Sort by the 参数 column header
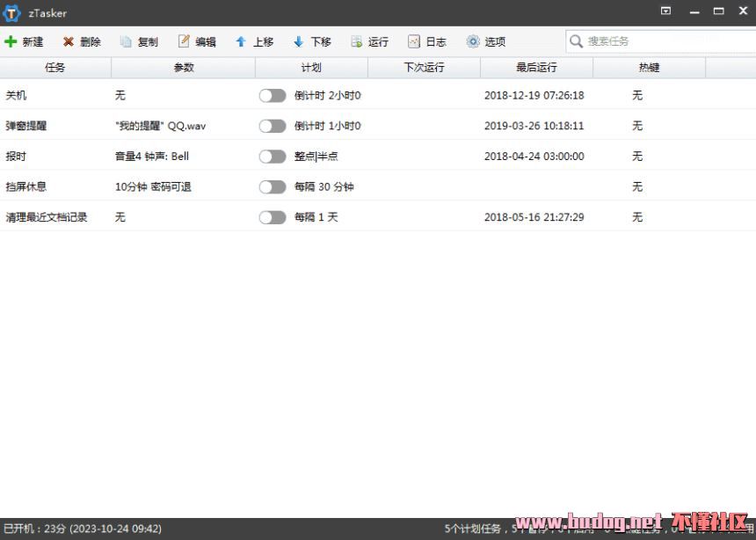 coord(183,68)
